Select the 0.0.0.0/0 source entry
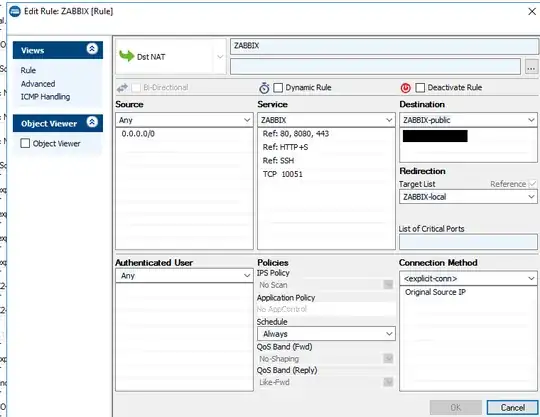 click(x=138, y=134)
